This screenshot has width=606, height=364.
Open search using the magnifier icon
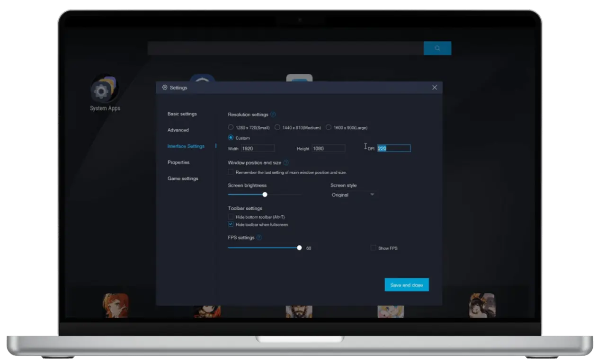(x=437, y=48)
